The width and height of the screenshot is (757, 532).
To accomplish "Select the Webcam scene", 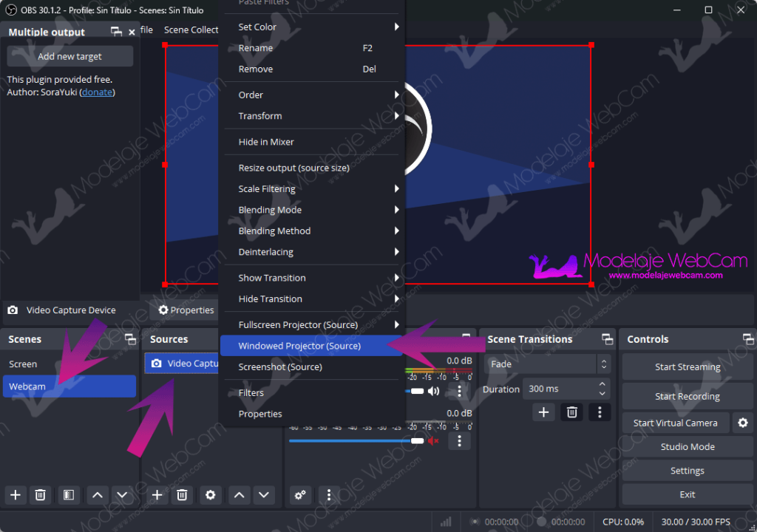I will click(x=69, y=386).
